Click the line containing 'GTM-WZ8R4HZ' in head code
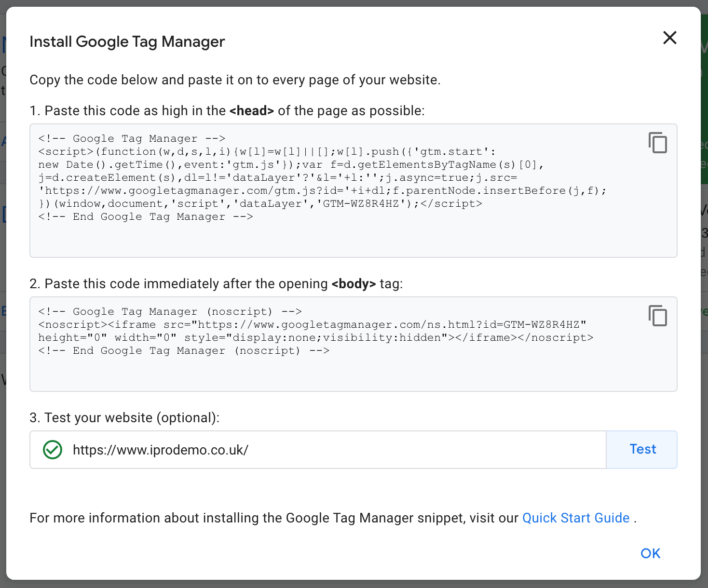Image resolution: width=708 pixels, height=588 pixels. tap(260, 203)
